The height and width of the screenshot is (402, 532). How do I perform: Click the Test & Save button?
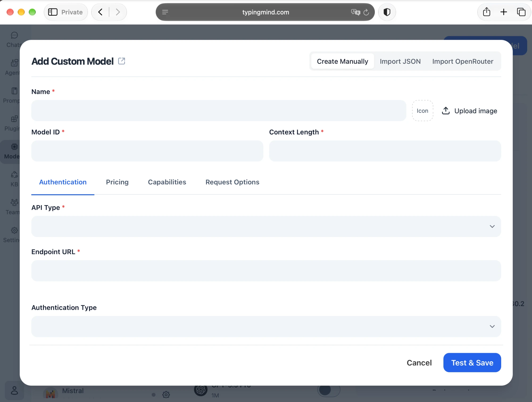click(x=472, y=362)
